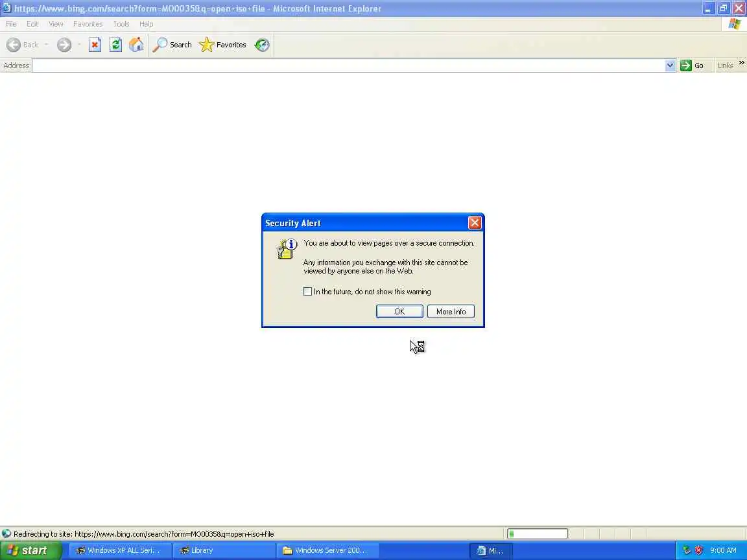
Task: Click the network tray icon
Action: [x=687, y=550]
